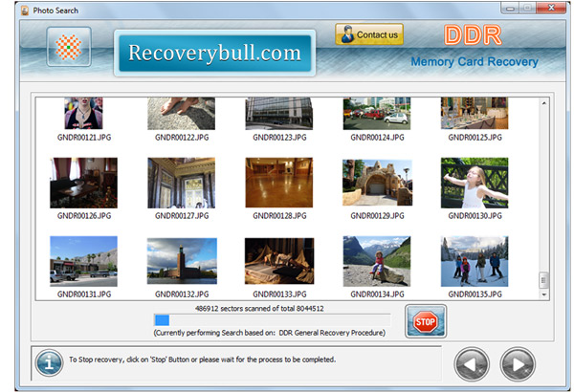Click 'Memory Card Recovery' heading
This screenshot has height=392, width=574.
[x=475, y=61]
